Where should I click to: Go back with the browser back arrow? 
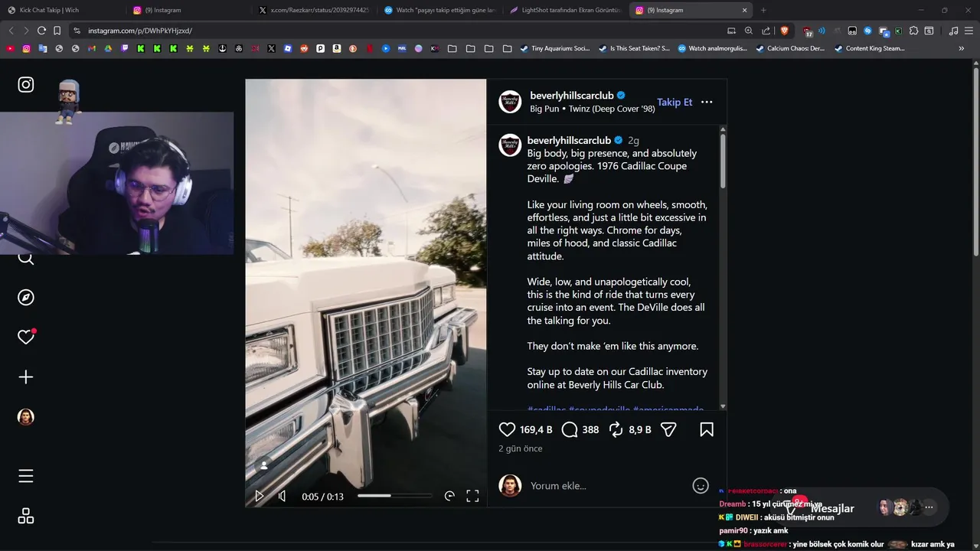(11, 31)
